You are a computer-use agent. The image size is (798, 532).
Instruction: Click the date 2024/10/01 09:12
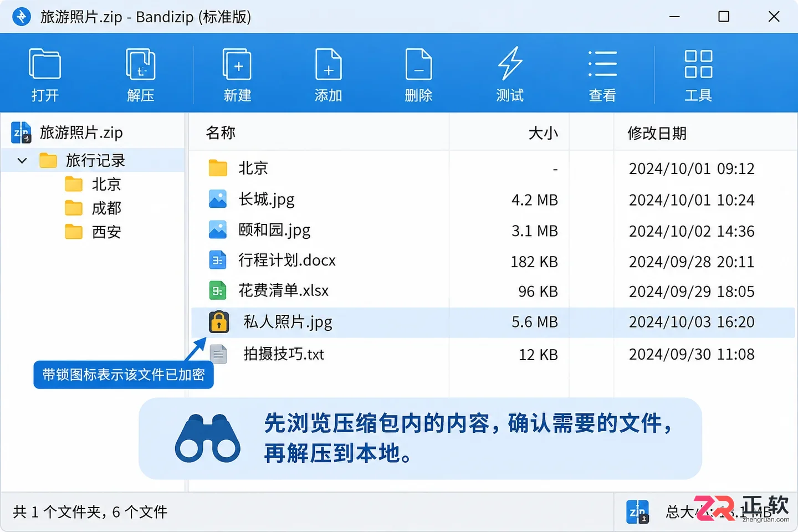click(x=692, y=168)
